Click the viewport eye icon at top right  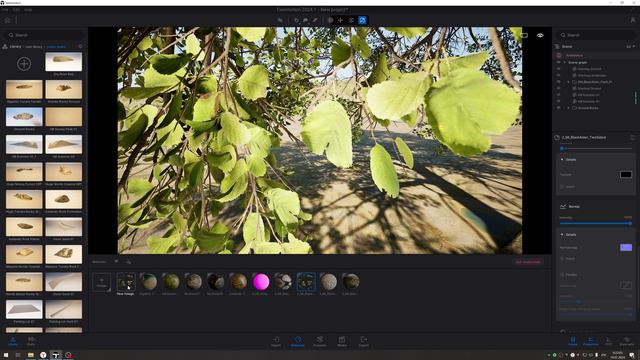coord(540,36)
